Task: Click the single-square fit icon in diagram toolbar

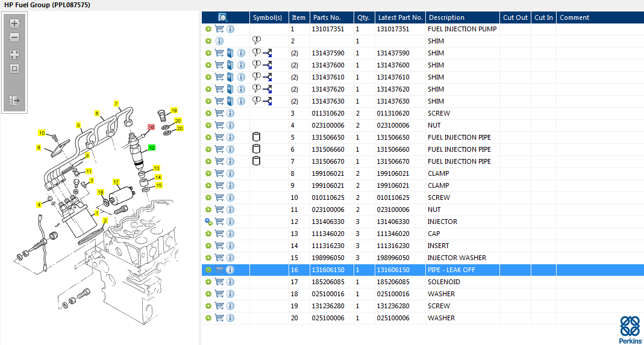Action: tap(14, 69)
